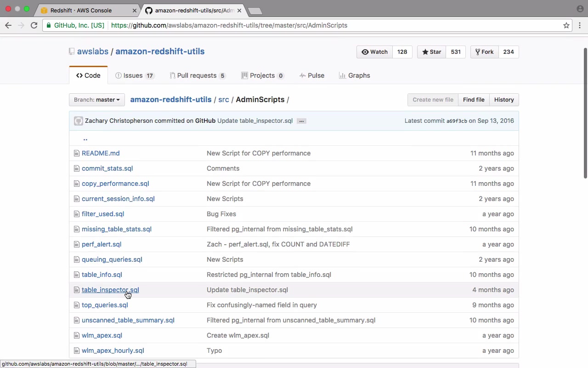Open Chrome's three-dot menu

click(x=580, y=25)
